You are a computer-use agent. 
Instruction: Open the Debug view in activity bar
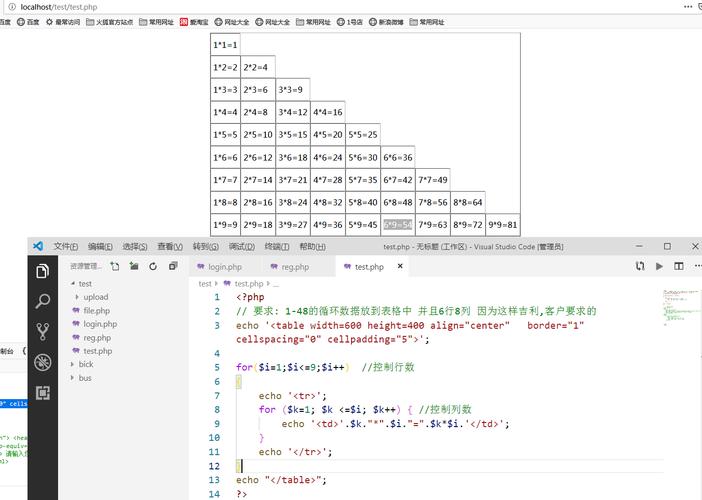43,363
